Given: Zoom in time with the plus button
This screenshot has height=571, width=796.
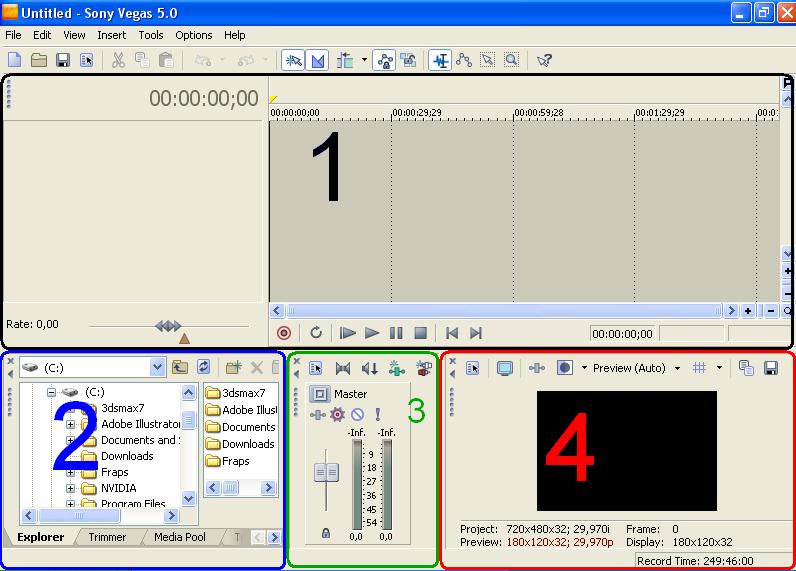Looking at the screenshot, I should pyautogui.click(x=748, y=311).
